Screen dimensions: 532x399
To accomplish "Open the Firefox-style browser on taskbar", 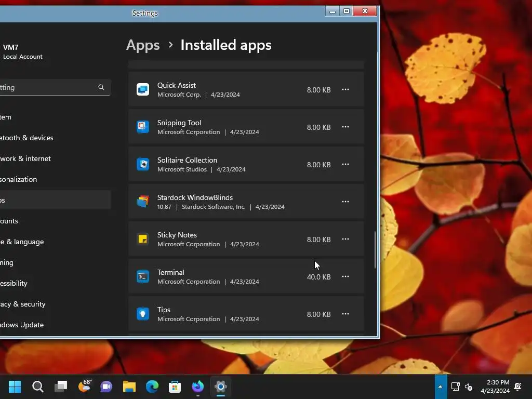I will click(198, 387).
